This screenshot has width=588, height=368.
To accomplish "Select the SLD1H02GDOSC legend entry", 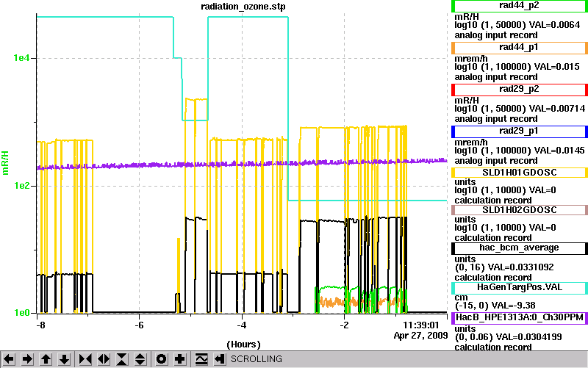I will [519, 210].
